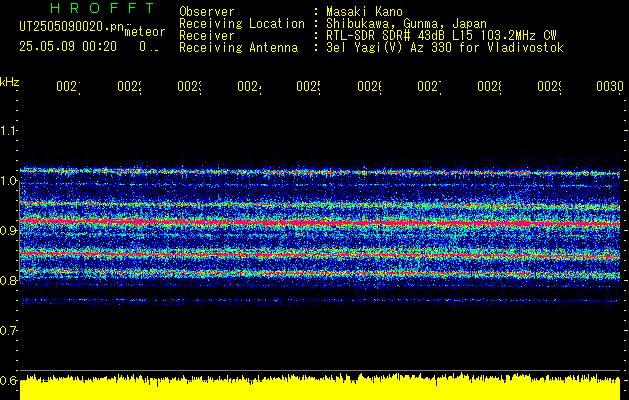Click the Receiving Location label
The image size is (629, 400).
click(x=242, y=24)
